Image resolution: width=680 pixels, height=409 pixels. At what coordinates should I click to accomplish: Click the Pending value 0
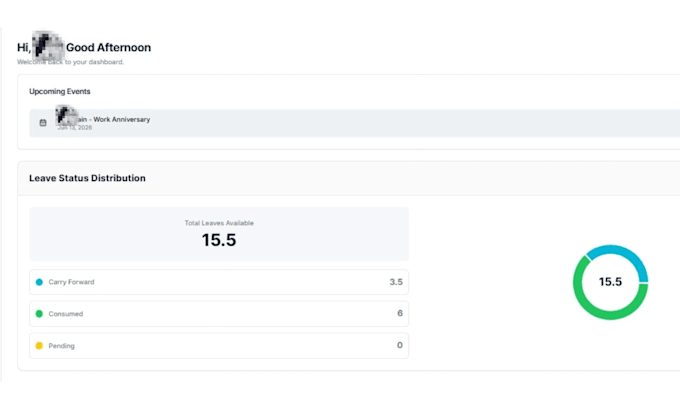tap(399, 345)
